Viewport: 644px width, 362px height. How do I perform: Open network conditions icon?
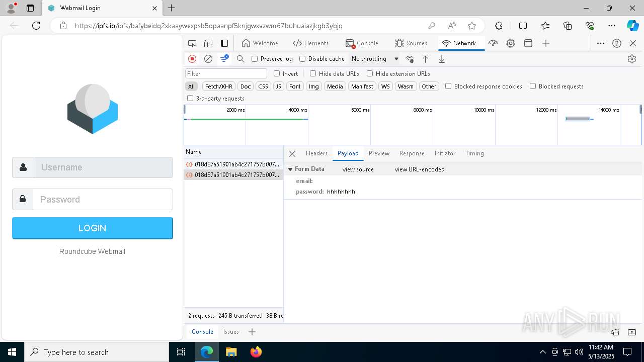(410, 59)
